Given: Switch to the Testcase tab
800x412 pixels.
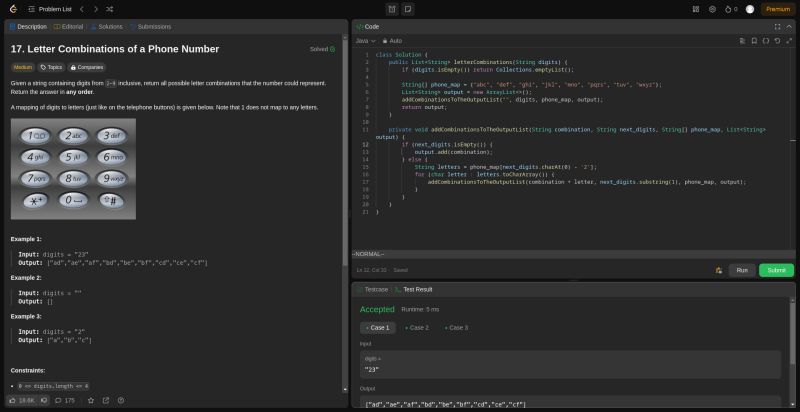Looking at the screenshot, I should click(372, 290).
